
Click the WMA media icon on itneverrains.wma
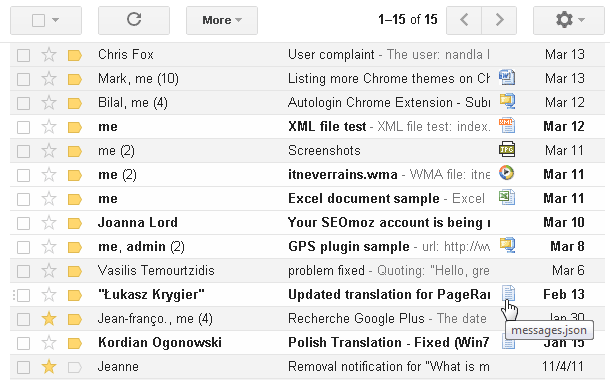pos(507,173)
